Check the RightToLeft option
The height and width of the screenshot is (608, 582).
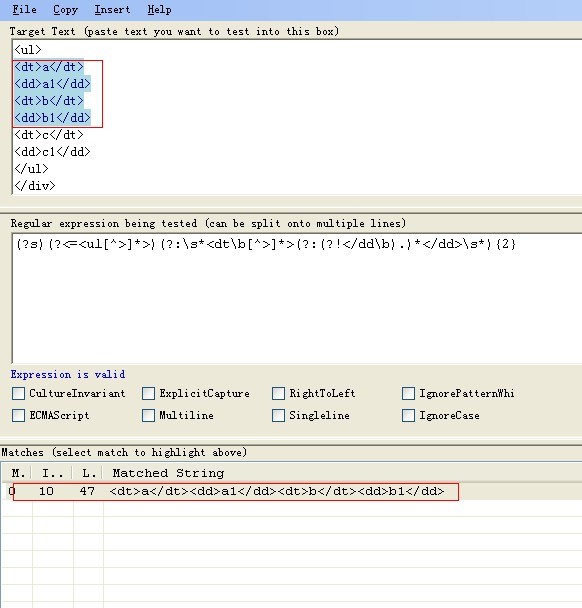click(278, 393)
